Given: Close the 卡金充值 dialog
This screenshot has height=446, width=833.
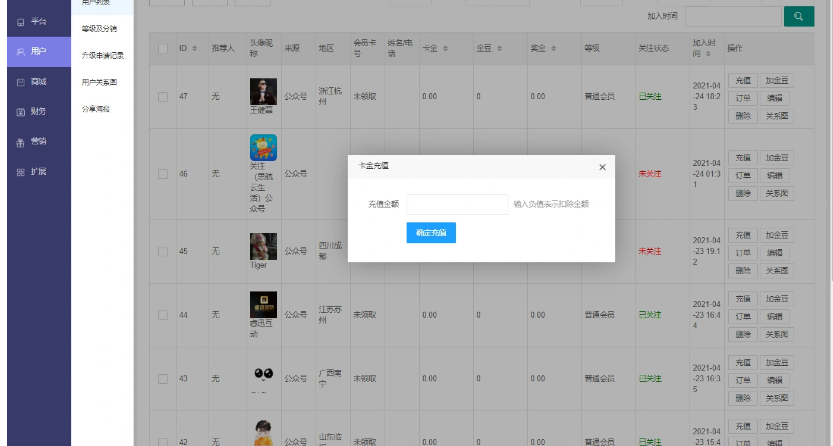Looking at the screenshot, I should 601,167.
